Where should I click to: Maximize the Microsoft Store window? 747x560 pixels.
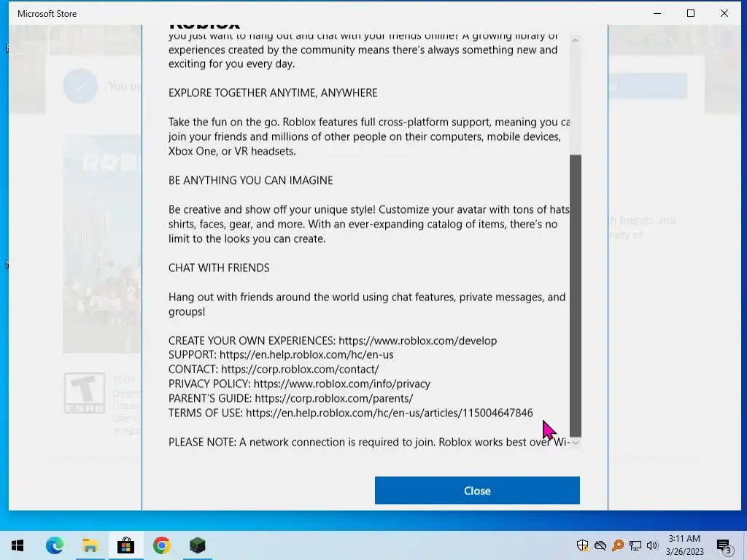691,13
